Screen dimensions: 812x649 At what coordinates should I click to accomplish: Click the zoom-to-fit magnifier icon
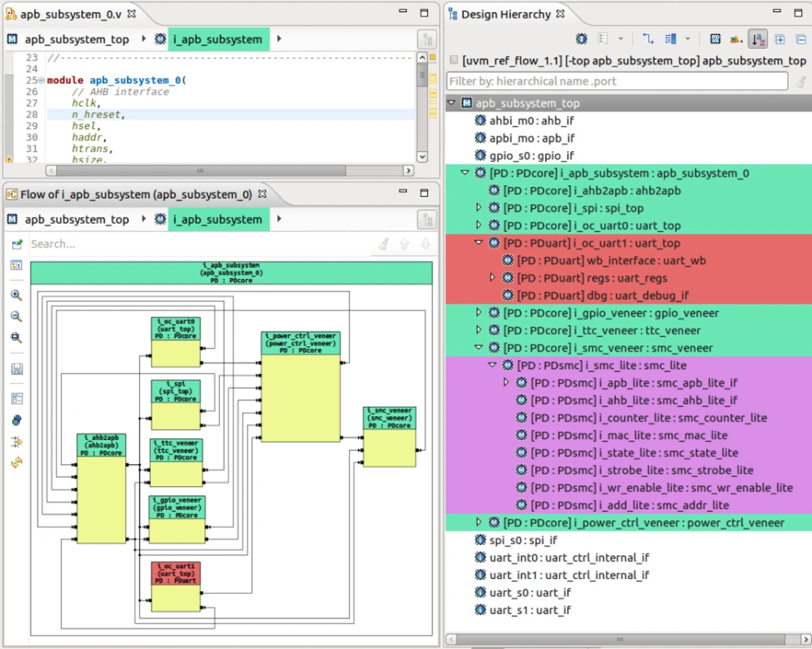(x=16, y=338)
